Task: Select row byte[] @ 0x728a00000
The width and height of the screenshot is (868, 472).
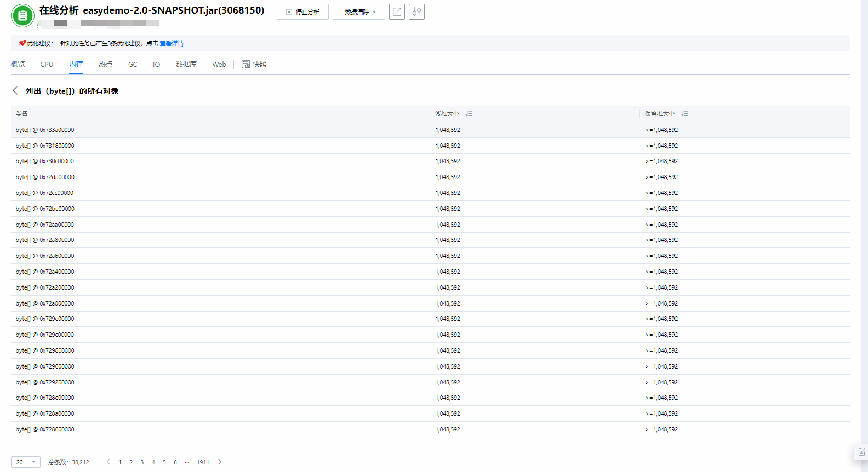Action: tap(430, 413)
